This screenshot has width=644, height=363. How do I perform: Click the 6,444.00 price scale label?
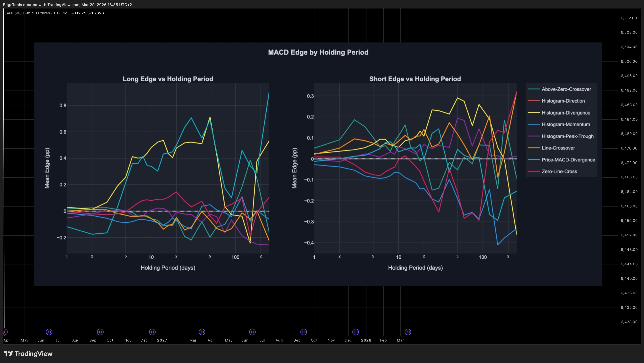click(629, 264)
